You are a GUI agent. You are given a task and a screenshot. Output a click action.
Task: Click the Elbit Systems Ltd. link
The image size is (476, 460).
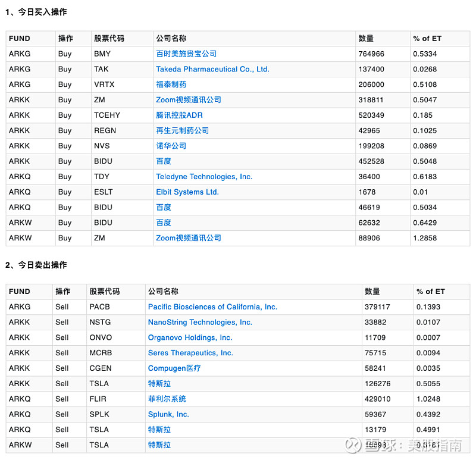coord(187,192)
